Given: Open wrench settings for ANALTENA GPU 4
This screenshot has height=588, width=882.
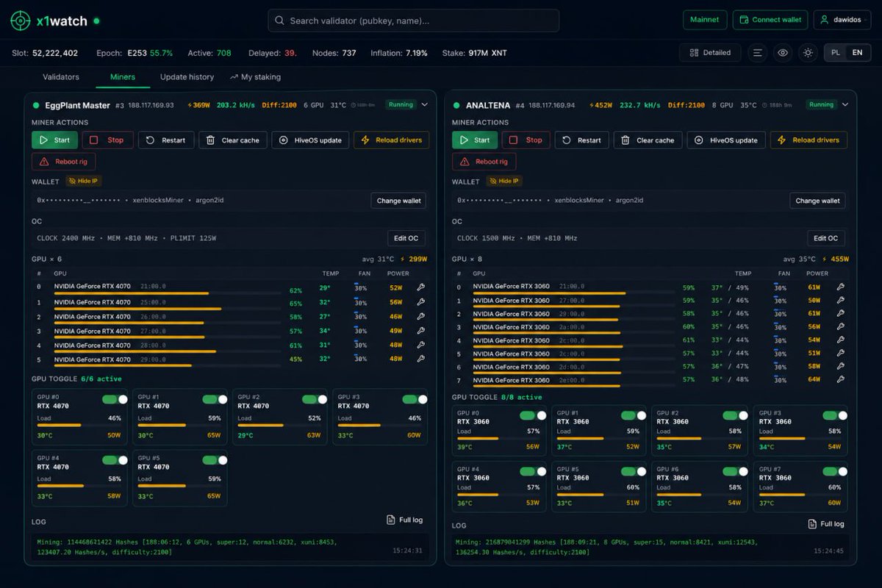Looking at the screenshot, I should (840, 340).
